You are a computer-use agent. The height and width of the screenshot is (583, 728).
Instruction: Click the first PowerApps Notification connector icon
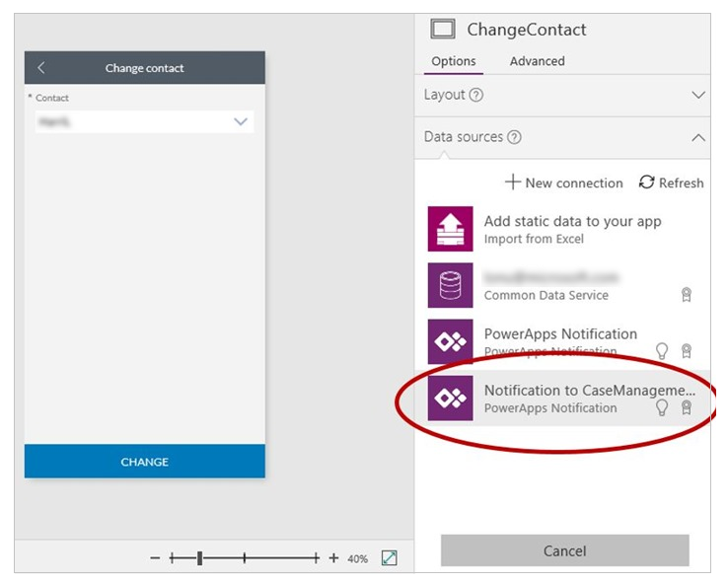pos(451,341)
